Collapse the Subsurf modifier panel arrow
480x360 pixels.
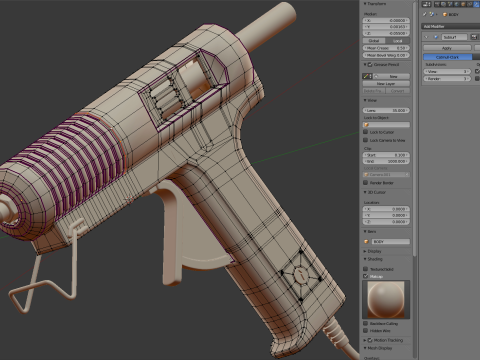(x=426, y=37)
